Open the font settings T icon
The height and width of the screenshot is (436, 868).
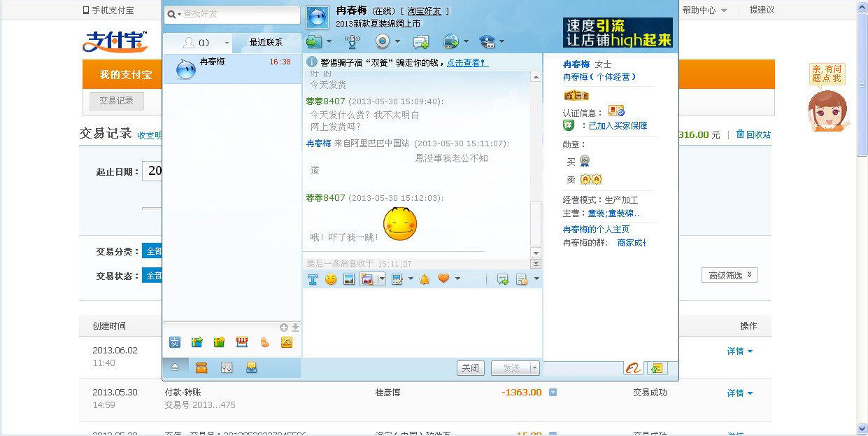click(x=313, y=279)
